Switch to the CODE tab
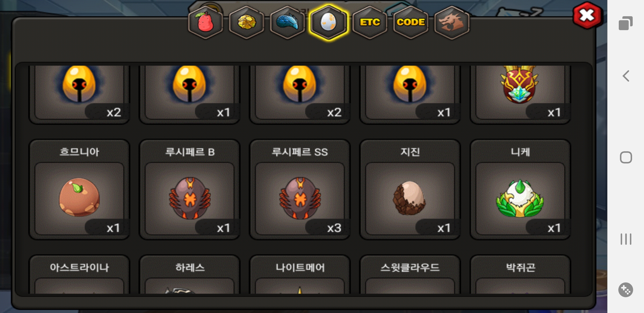Screen dimensions: 644x313 (x=411, y=22)
